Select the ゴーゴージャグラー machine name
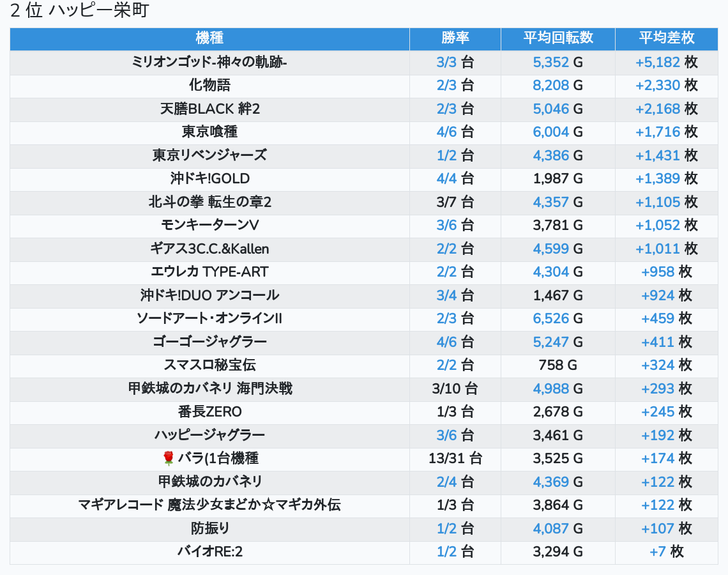 coord(209,342)
